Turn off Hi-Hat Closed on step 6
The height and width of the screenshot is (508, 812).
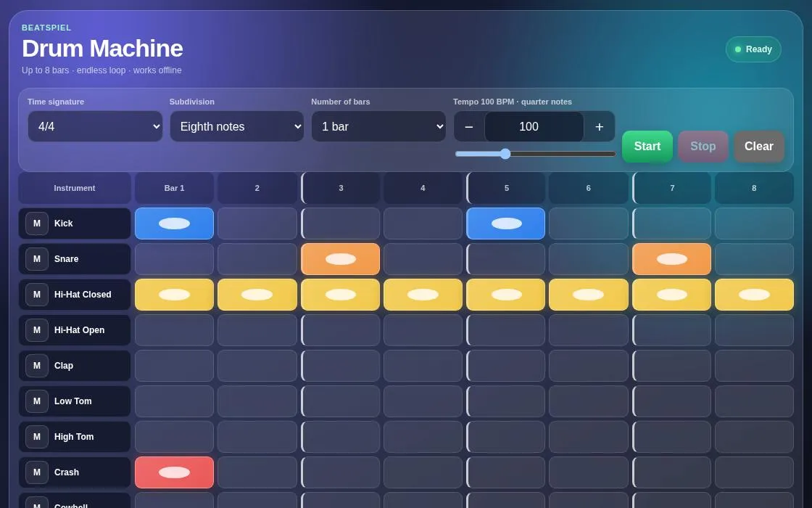coord(588,295)
